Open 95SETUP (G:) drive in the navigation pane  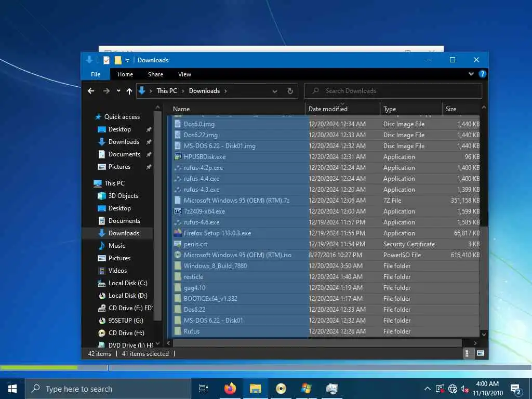click(126, 321)
